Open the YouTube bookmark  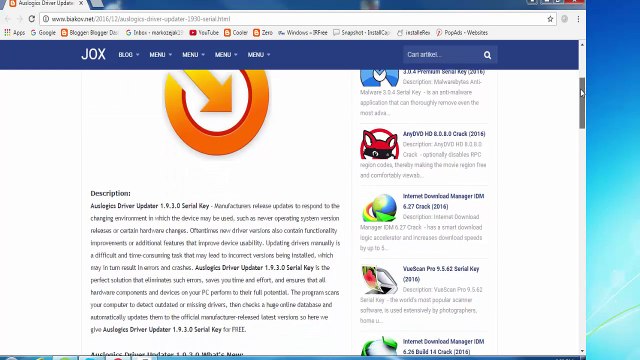(204, 33)
